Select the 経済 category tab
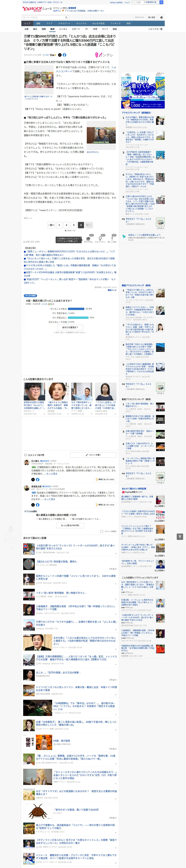Viewport: 186px width, 868px height. point(52,29)
